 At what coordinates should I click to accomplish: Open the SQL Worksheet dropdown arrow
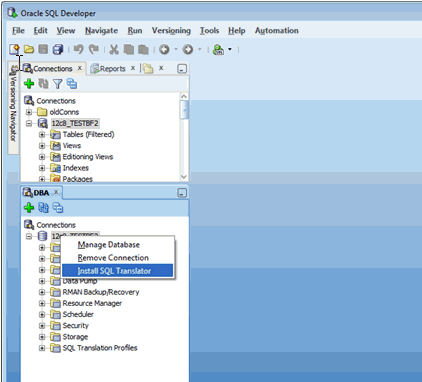230,49
